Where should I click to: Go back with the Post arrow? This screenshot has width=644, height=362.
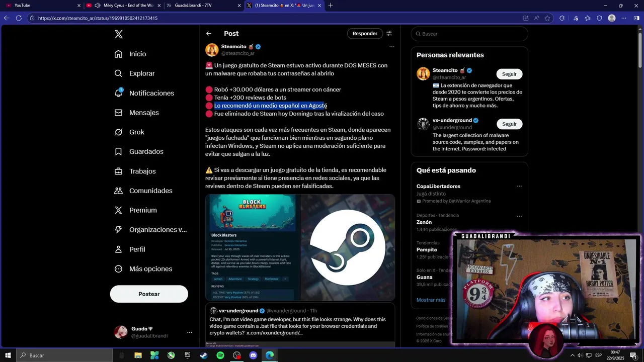[x=209, y=34]
